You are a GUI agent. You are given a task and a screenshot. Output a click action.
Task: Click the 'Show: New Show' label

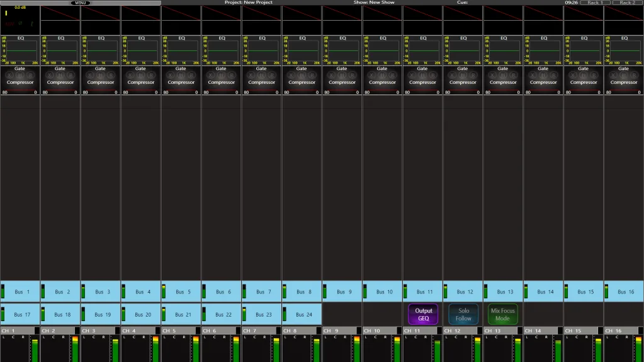coord(374,3)
